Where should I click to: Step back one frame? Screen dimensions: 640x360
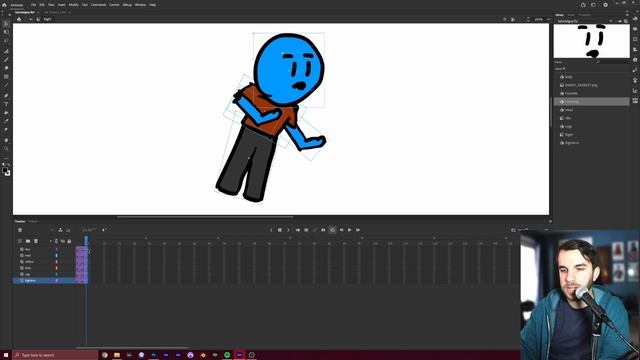click(341, 230)
